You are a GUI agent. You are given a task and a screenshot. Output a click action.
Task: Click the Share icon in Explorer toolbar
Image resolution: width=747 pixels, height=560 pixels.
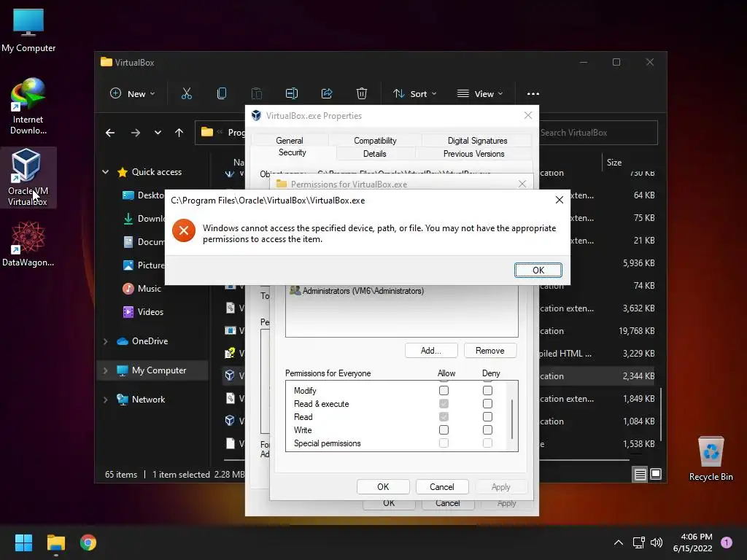tap(327, 93)
